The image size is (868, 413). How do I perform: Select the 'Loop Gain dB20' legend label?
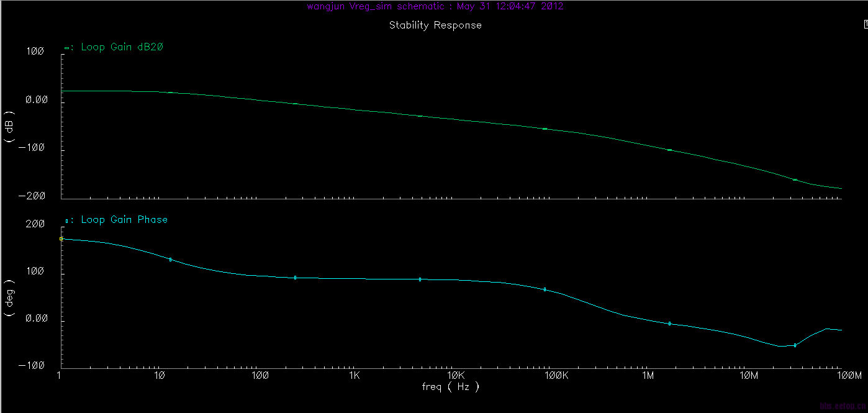pyautogui.click(x=122, y=47)
